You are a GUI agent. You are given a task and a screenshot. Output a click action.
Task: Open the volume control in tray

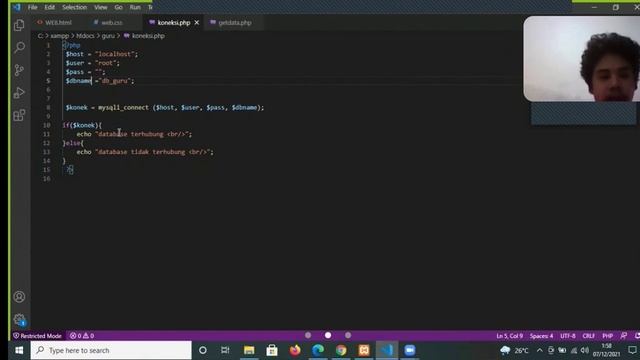(x=585, y=350)
